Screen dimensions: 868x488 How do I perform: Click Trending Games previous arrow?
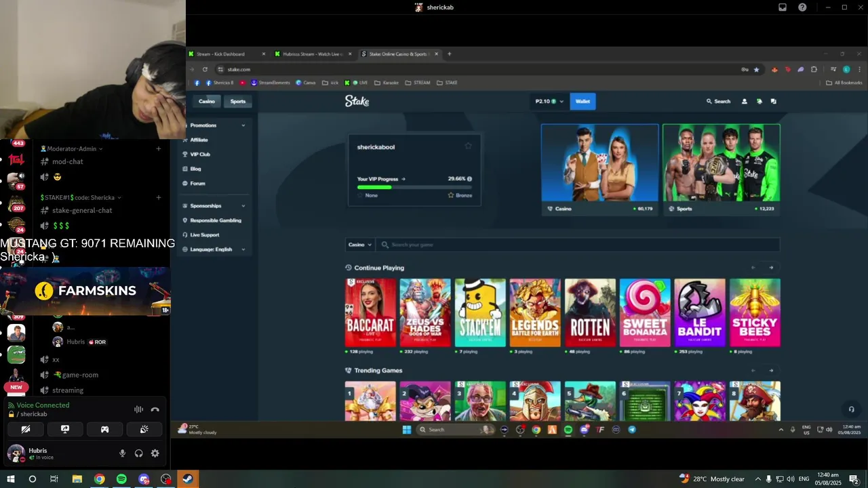pos(753,370)
